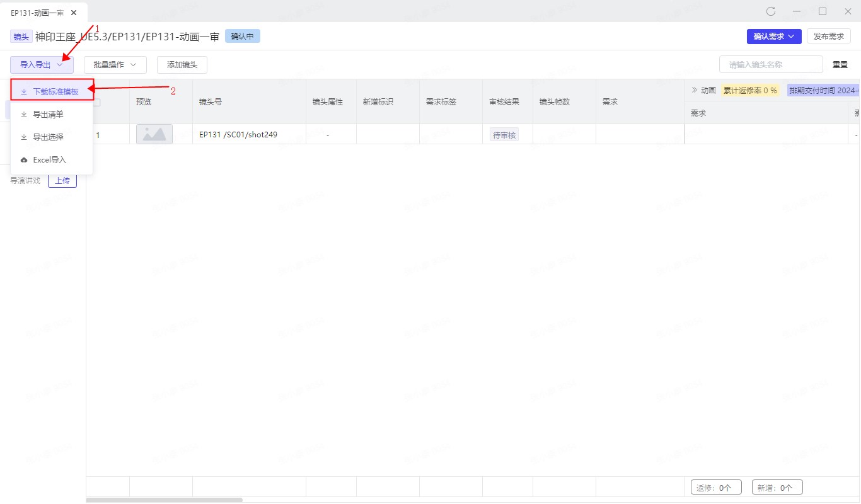
Task: Click 重置 to reset the search
Action: click(840, 65)
